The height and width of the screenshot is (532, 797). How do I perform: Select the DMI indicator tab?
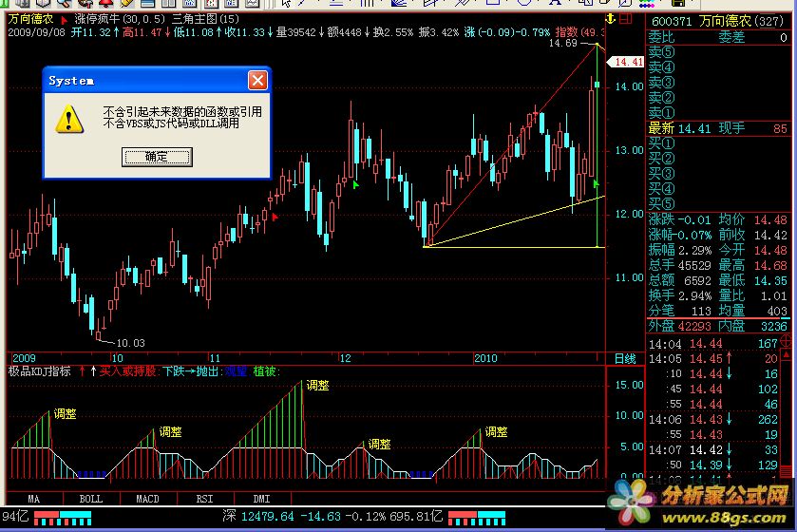click(x=261, y=498)
